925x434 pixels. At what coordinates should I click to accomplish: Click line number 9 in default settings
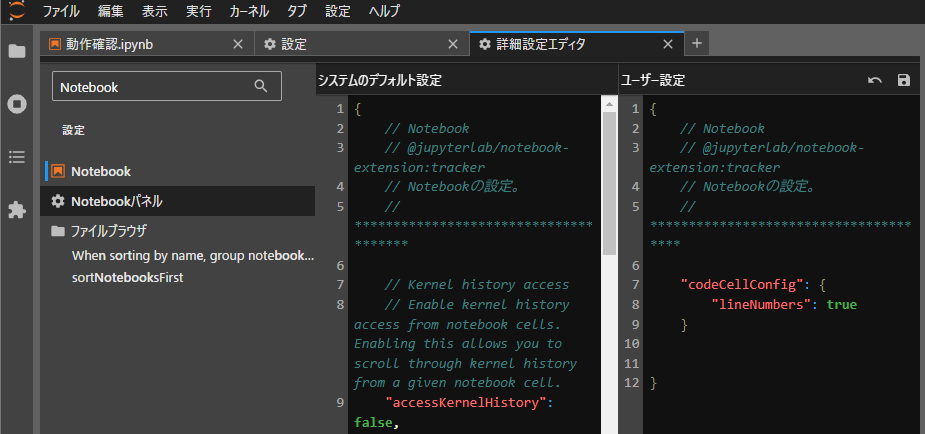340,403
